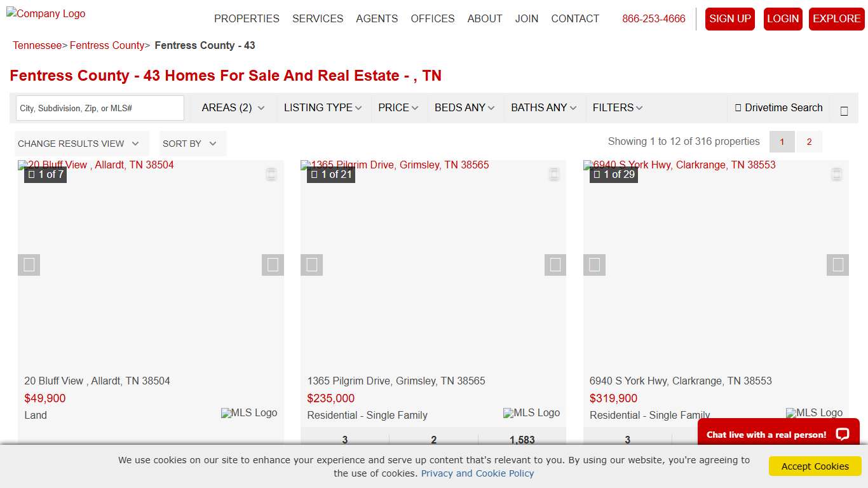This screenshot has height=488, width=868.
Task: Click the Drivetime Search car icon
Action: pyautogui.click(x=740, y=108)
